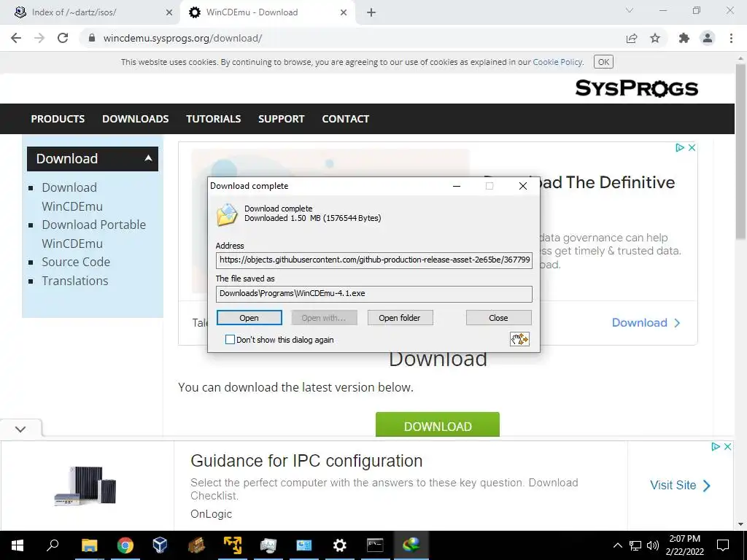Screen dimensions: 747x560
Task: Close the top ad with X
Action: point(692,147)
